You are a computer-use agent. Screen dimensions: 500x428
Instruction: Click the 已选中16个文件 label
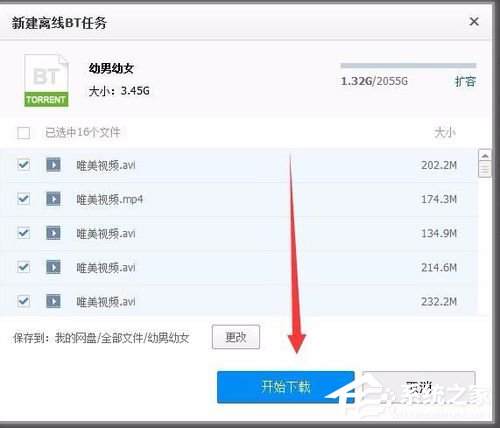(83, 133)
